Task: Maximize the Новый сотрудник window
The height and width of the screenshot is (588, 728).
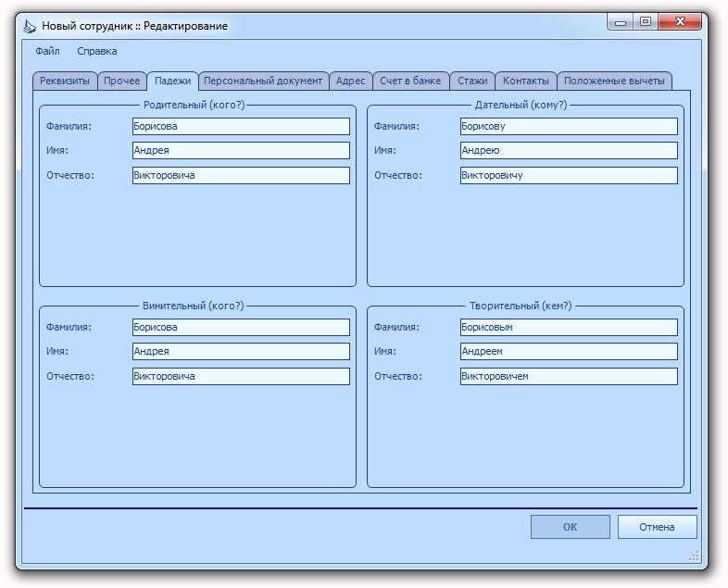Action: click(646, 22)
